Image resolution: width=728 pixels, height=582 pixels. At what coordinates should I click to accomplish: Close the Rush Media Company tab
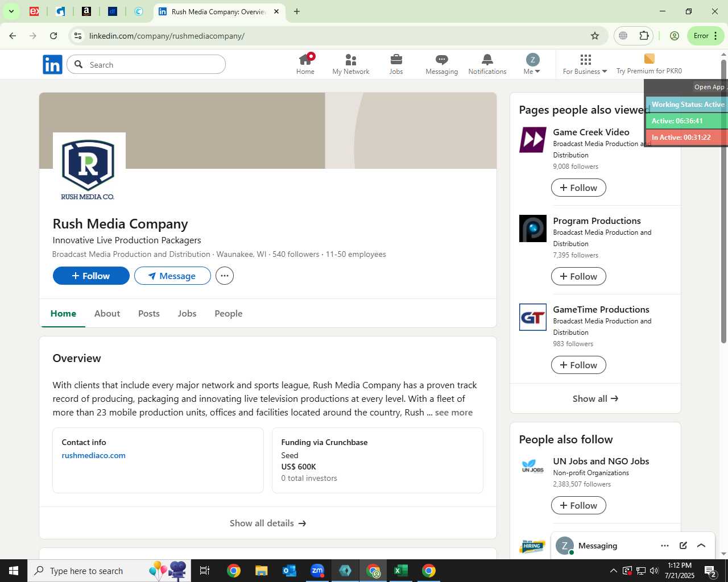[x=276, y=11]
